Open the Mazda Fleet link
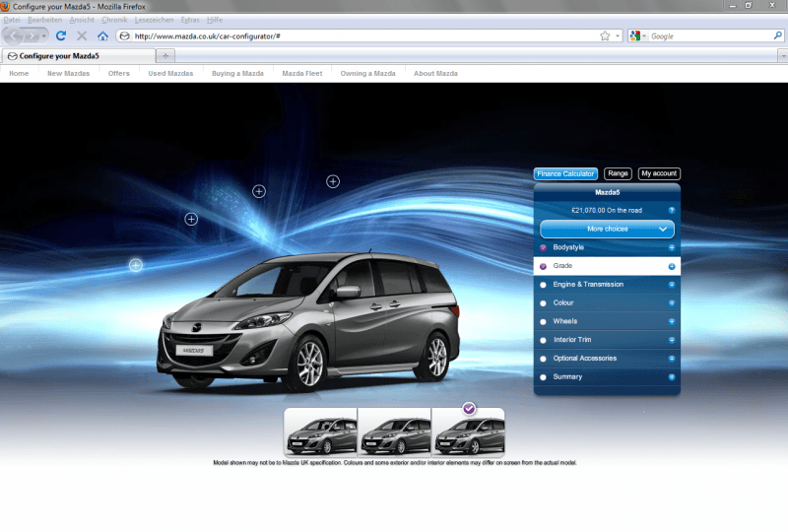 [x=302, y=74]
